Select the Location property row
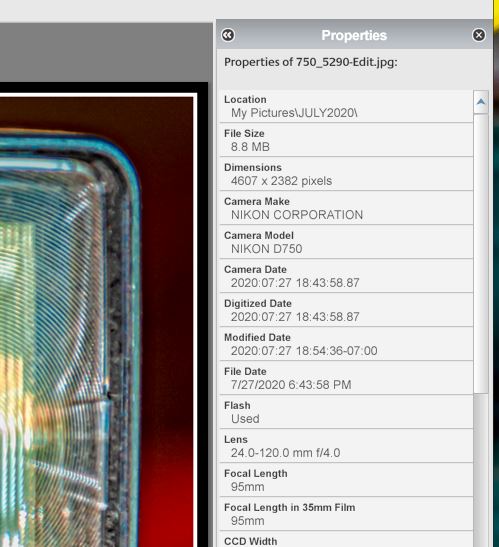 (346, 106)
